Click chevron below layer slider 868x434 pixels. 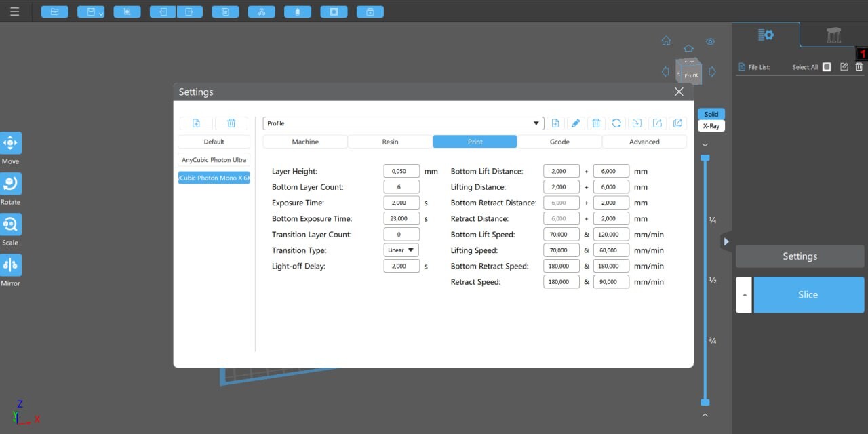(x=705, y=414)
